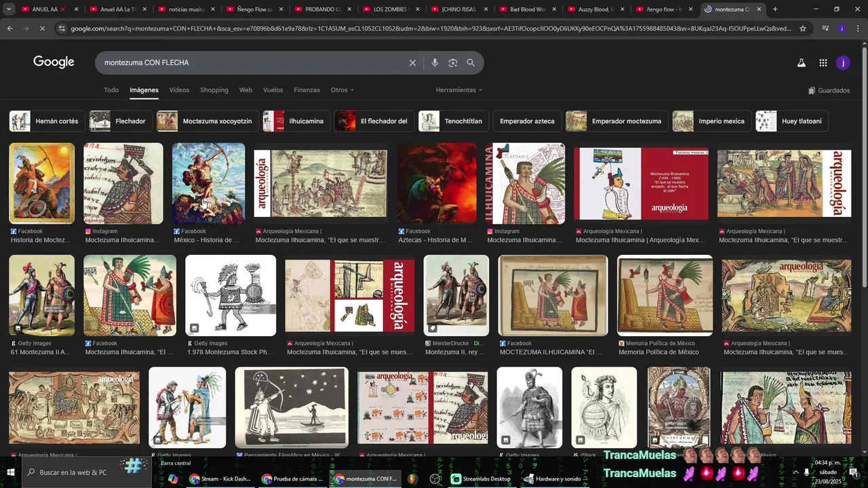Open Hardware y sonido taskbar window
This screenshot has width=868, height=488.
click(551, 479)
